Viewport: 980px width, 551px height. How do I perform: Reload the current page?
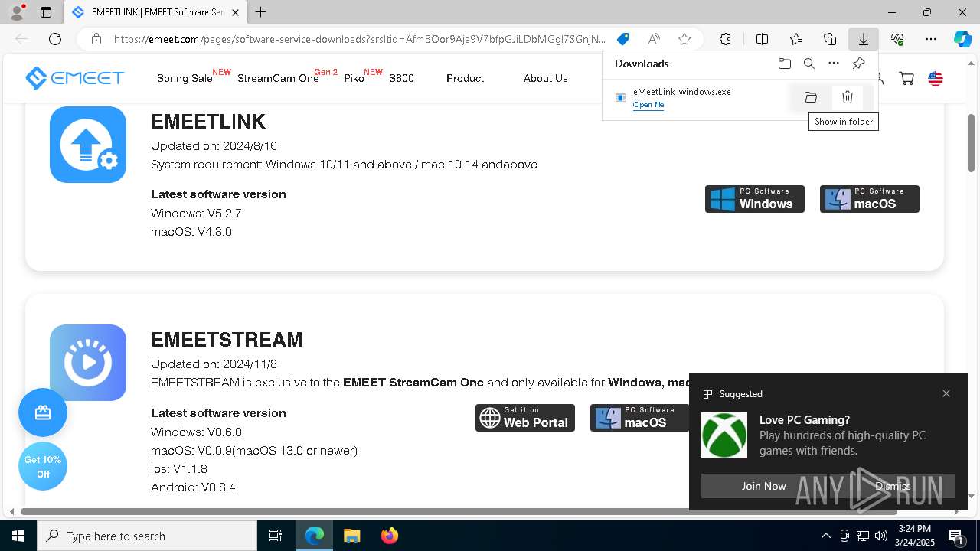point(55,39)
